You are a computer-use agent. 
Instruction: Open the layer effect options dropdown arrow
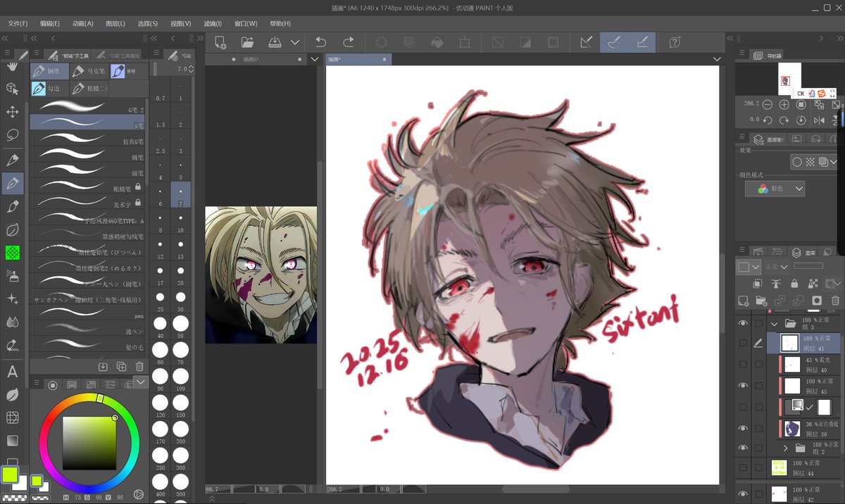(834, 162)
